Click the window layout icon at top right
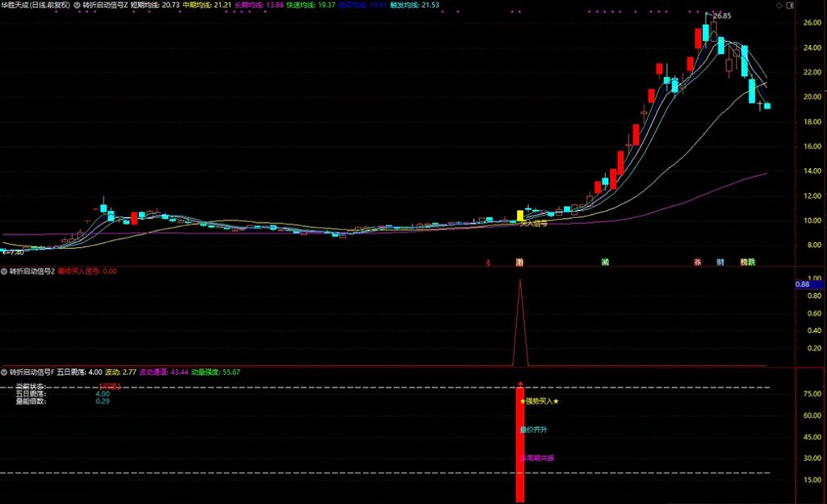 click(789, 5)
